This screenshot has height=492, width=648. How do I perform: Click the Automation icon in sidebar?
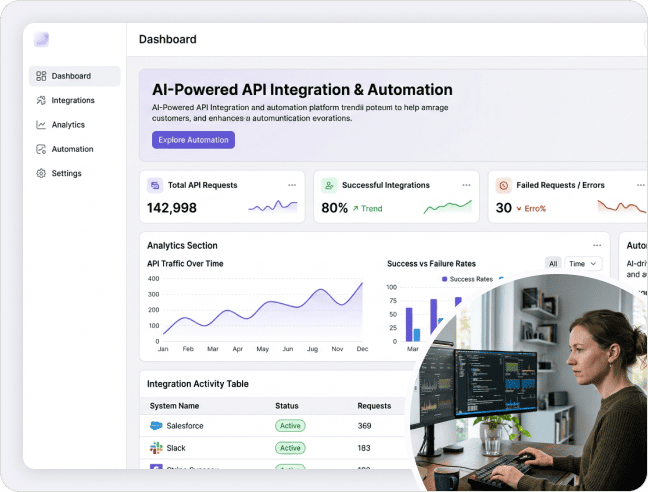(x=41, y=149)
